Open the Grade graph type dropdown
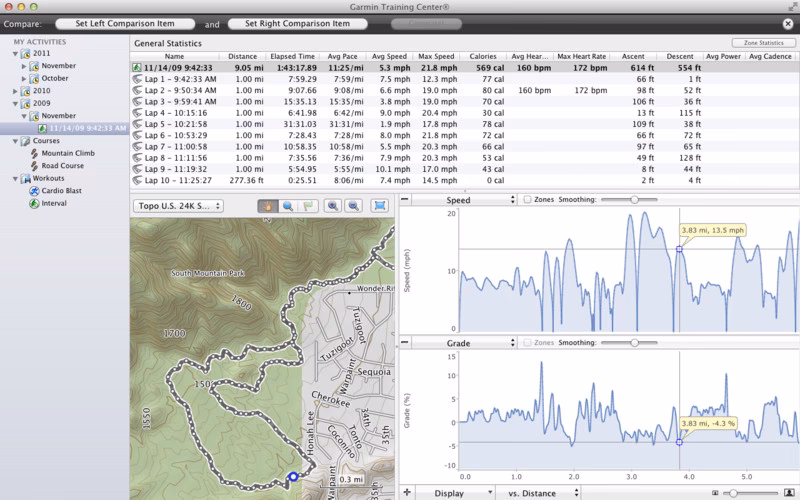Viewport: 800px width, 500px height. coord(466,343)
